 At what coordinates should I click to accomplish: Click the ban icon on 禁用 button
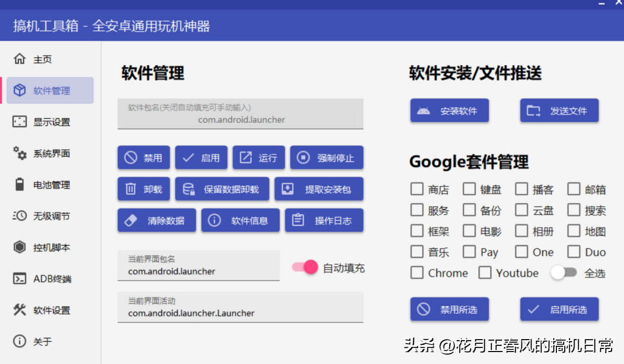(131, 158)
